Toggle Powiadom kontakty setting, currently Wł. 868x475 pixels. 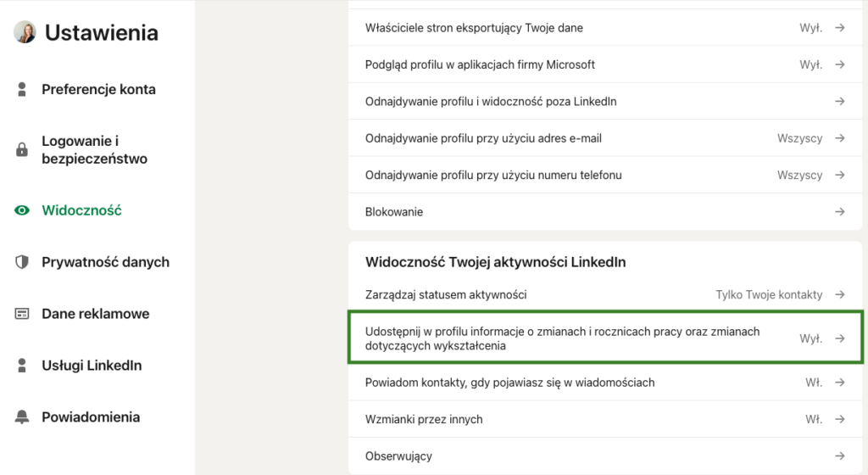click(x=814, y=383)
